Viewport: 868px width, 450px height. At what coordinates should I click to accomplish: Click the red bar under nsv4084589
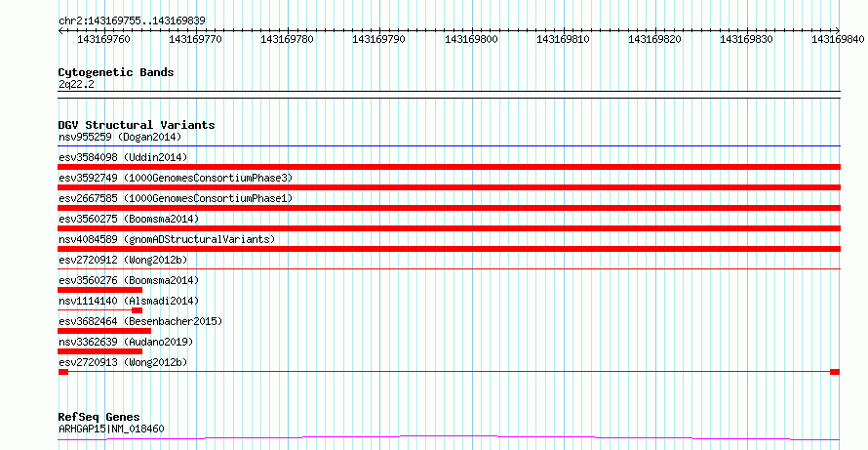450,249
